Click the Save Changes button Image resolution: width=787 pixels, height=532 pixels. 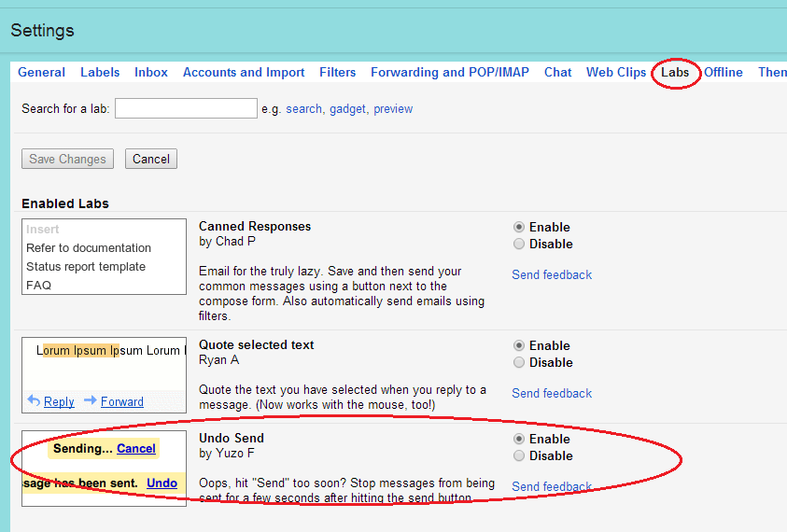(x=67, y=159)
